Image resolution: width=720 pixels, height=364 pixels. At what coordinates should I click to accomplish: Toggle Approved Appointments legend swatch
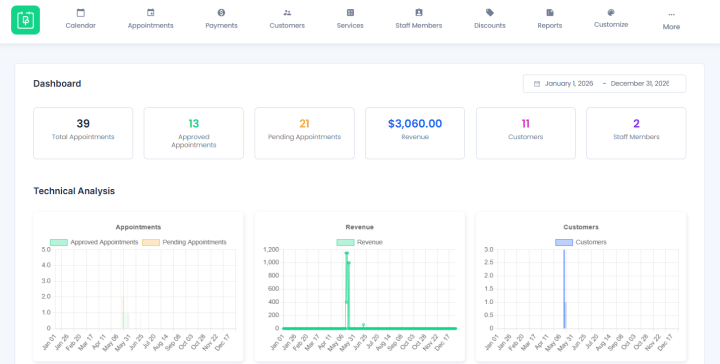pos(59,242)
